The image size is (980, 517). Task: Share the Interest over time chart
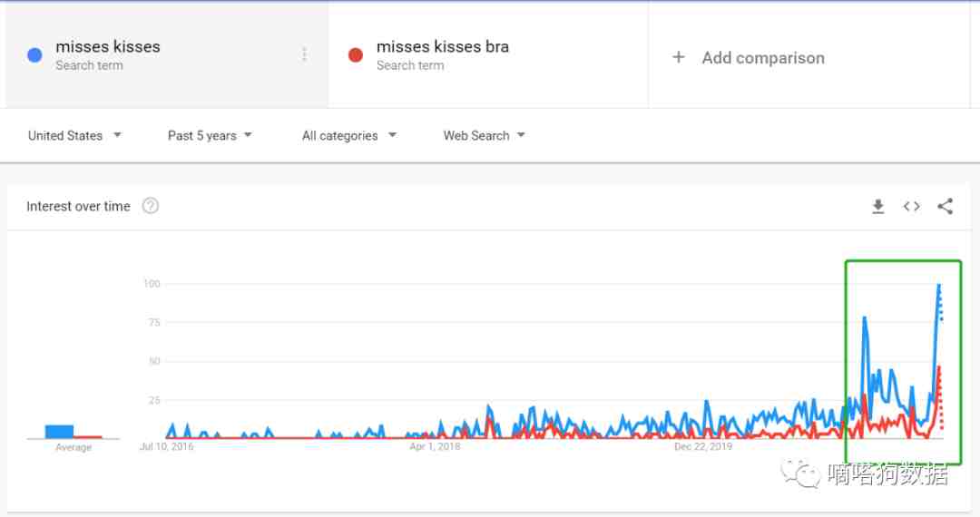[x=945, y=207]
